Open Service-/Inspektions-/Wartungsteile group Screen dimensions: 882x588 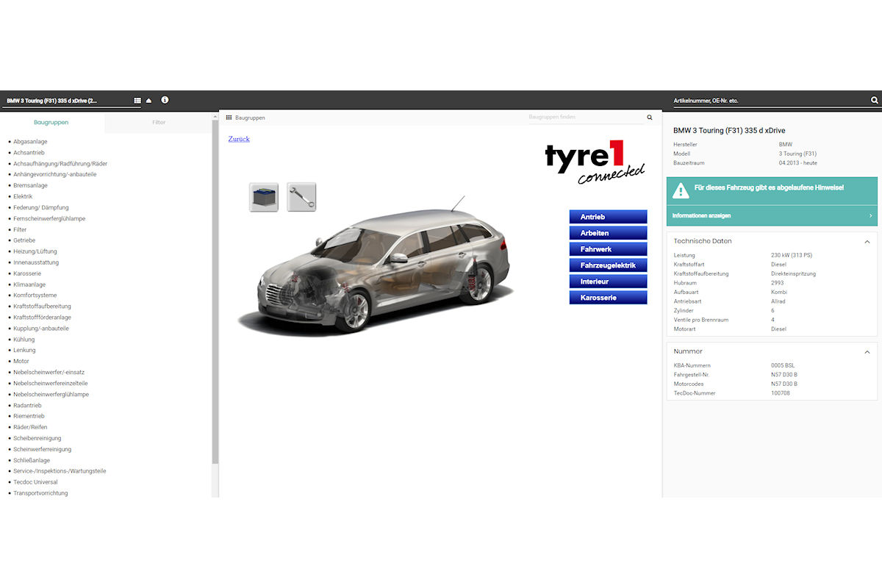tap(60, 471)
